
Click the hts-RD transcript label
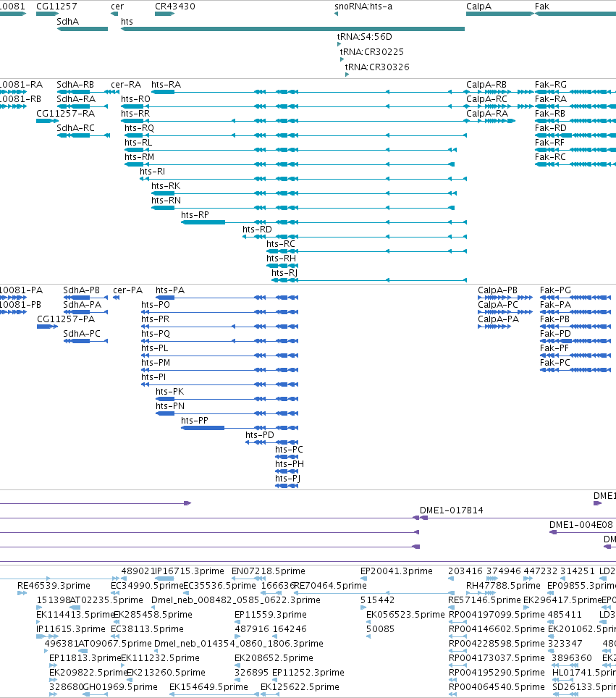click(x=257, y=230)
